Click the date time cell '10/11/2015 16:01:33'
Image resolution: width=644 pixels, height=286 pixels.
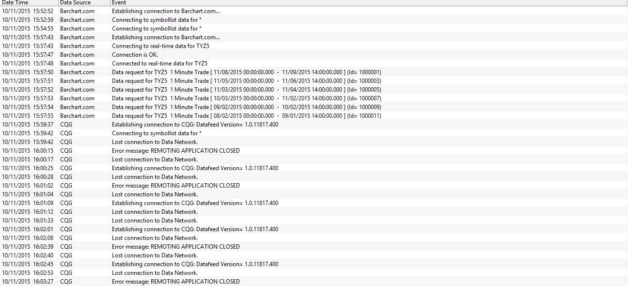point(28,221)
